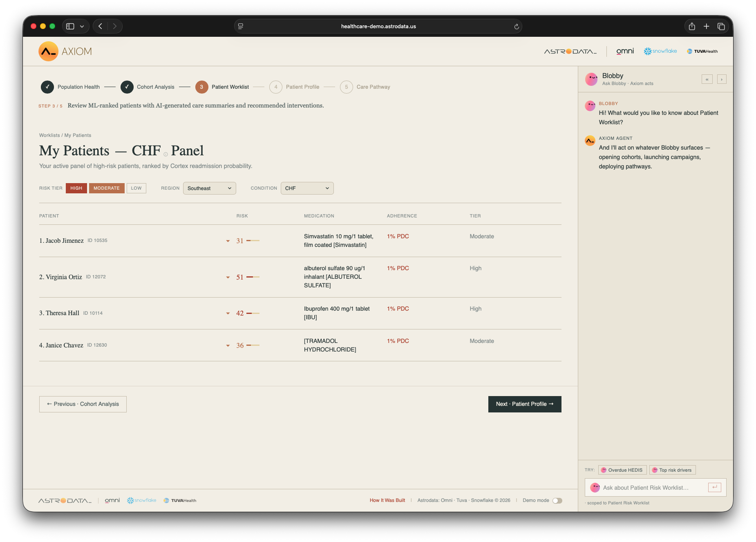Click Safari share icon
The height and width of the screenshot is (542, 756).
[x=692, y=26]
